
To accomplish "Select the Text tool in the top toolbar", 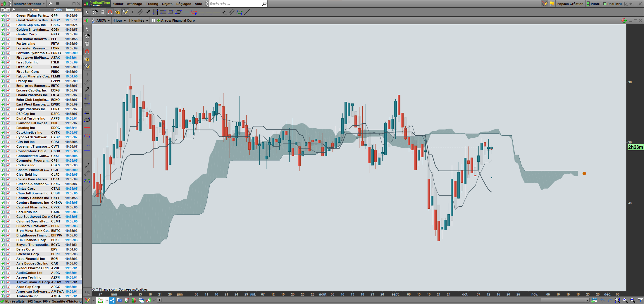I will pos(133,12).
